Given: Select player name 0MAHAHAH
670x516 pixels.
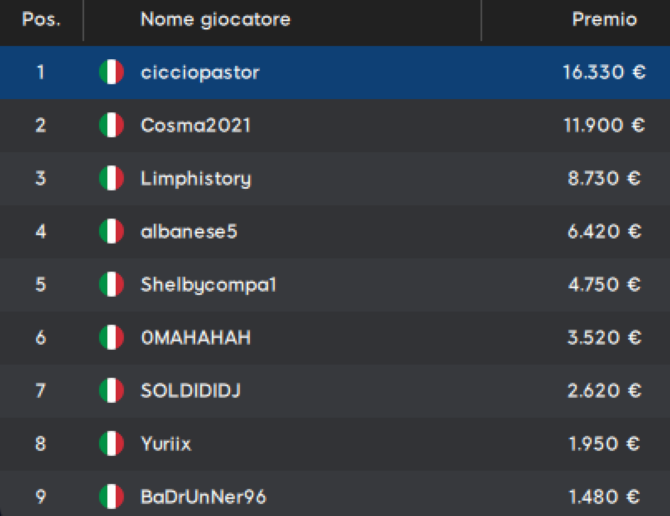Looking at the screenshot, I should pos(196,337).
